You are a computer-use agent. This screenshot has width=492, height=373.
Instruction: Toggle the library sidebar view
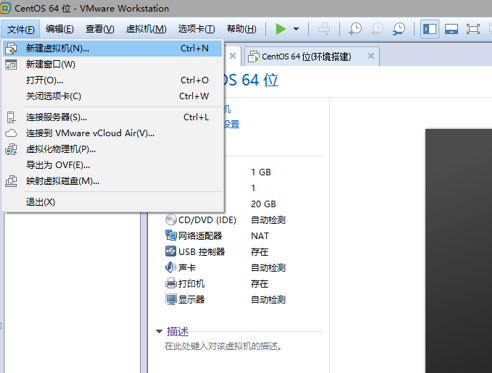click(429, 29)
